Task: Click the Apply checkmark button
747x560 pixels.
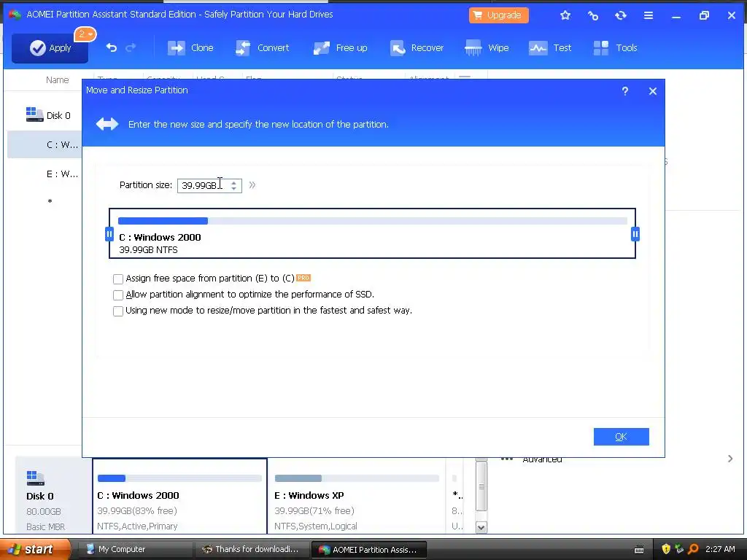Action: pyautogui.click(x=50, y=48)
